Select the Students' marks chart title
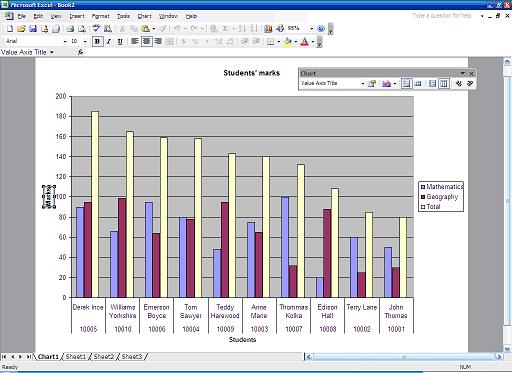 pos(252,73)
